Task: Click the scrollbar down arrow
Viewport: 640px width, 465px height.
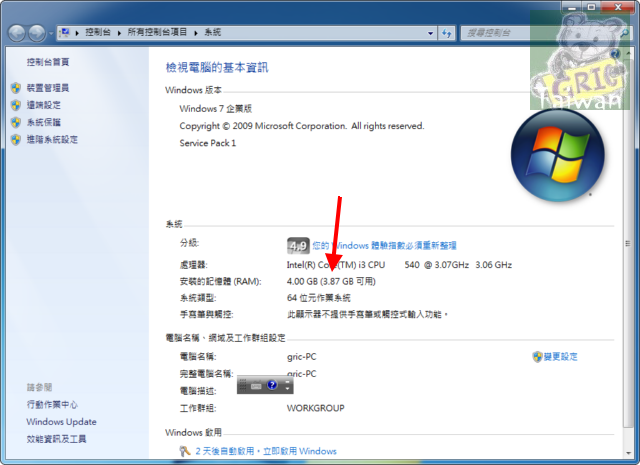Action: pyautogui.click(x=628, y=453)
